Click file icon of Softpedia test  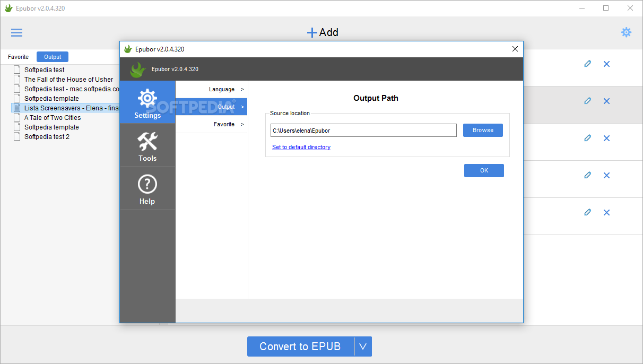click(x=18, y=70)
